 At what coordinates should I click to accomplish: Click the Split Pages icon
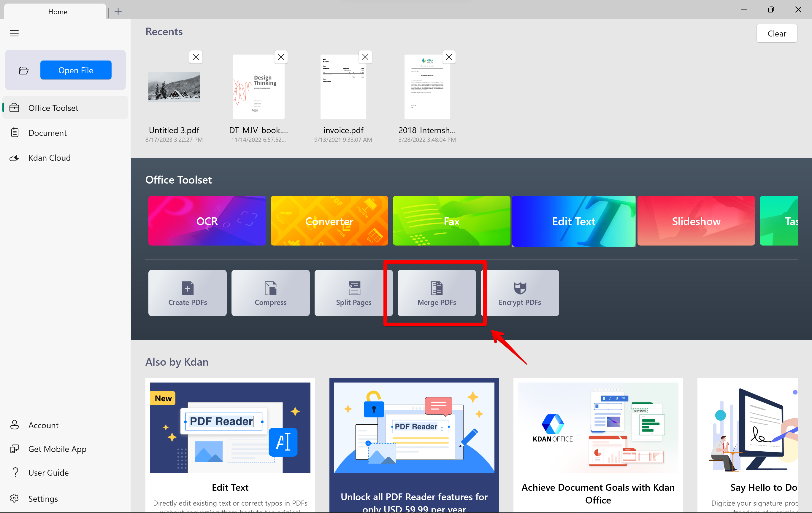coord(354,288)
